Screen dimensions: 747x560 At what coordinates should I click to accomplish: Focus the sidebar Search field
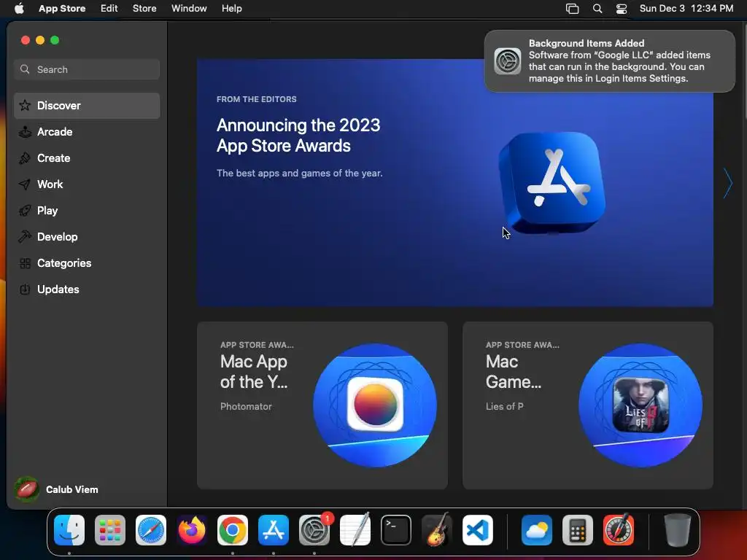[x=87, y=69]
